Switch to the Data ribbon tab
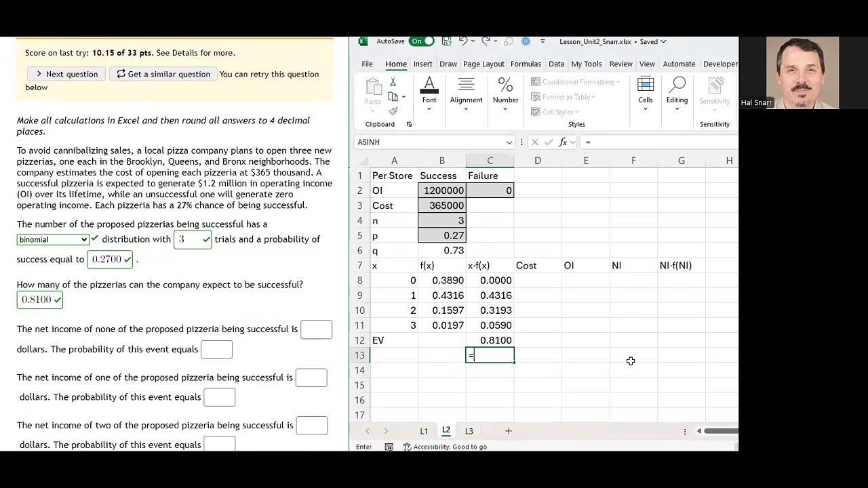 point(556,64)
